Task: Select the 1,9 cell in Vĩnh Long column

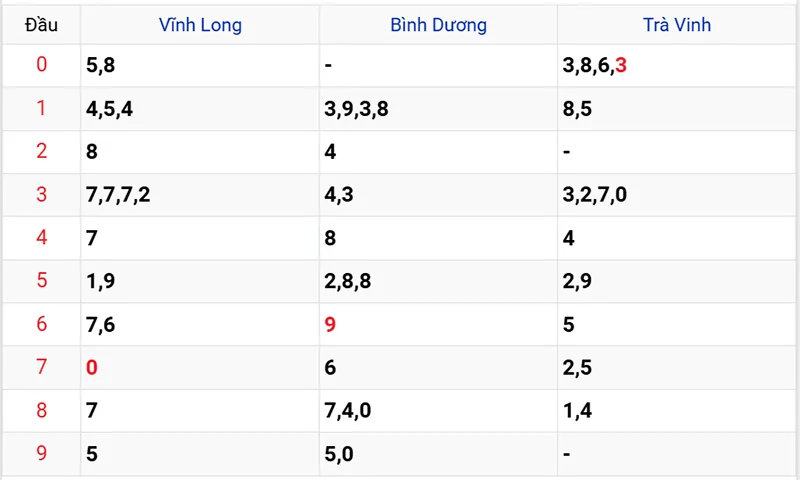Action: [x=101, y=281]
